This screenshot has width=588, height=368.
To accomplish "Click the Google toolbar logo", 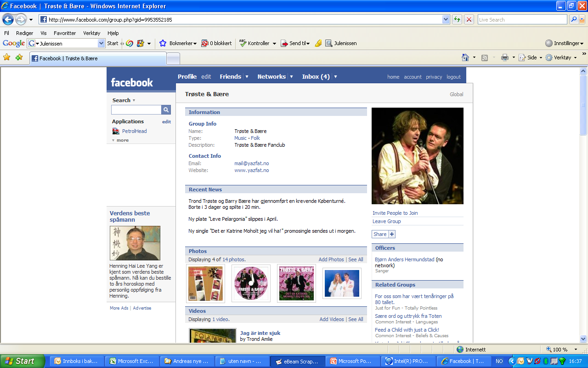I will pyautogui.click(x=14, y=43).
